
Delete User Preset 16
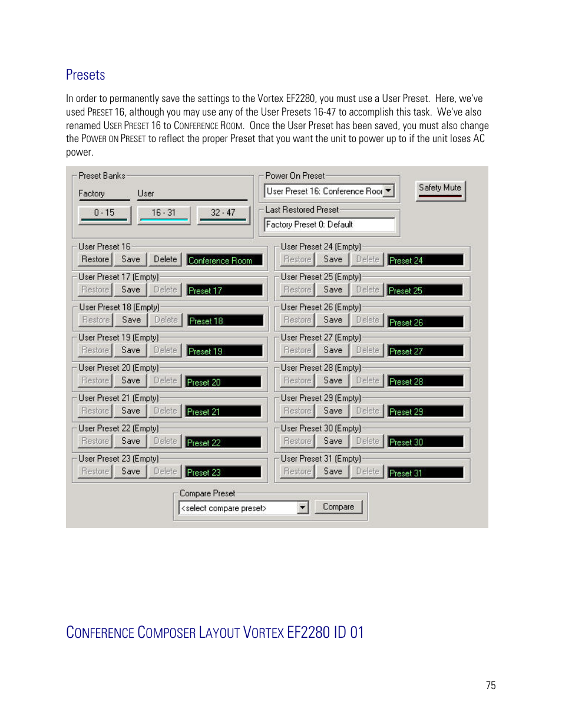coord(166,259)
